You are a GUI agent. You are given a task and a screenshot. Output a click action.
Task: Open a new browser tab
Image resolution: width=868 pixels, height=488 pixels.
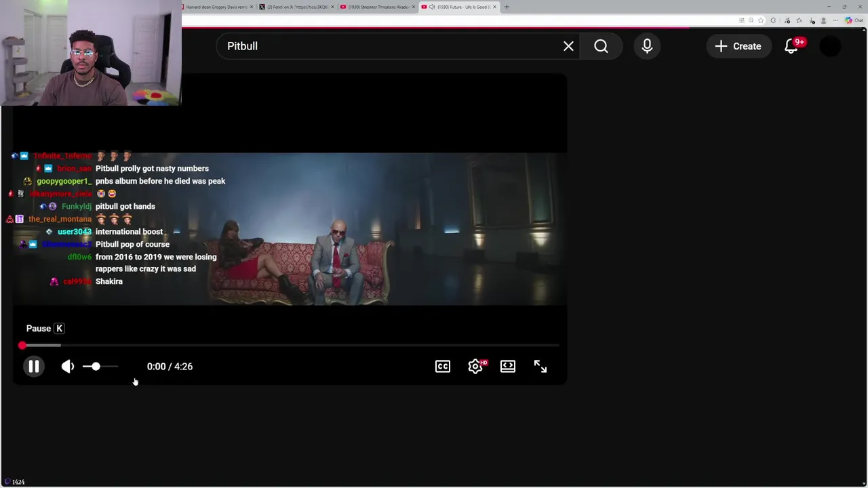point(507,7)
